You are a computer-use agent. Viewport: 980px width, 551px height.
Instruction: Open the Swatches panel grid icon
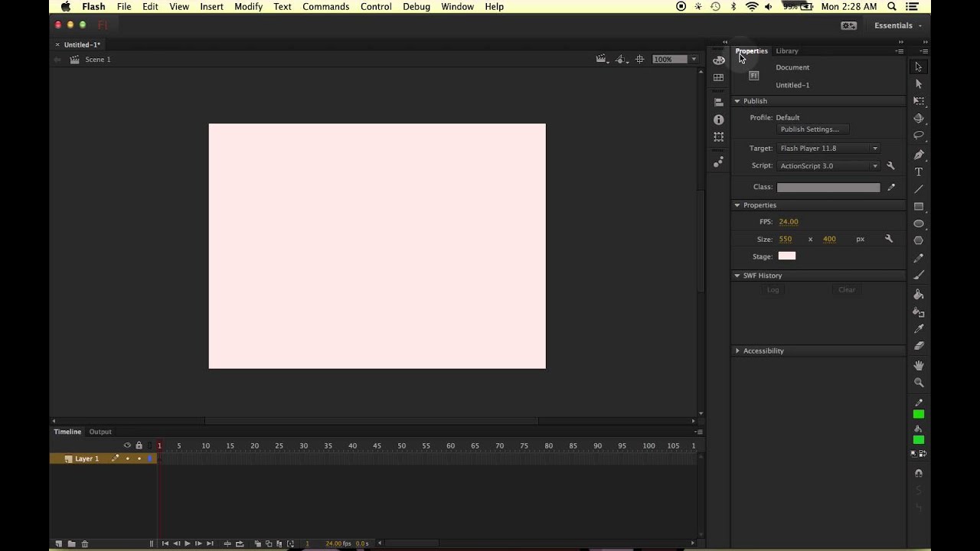718,77
